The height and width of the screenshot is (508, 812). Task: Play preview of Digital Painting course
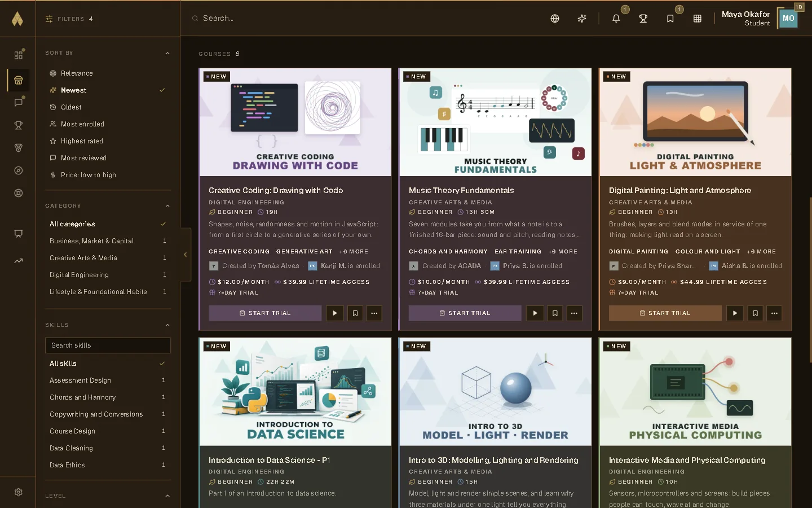pyautogui.click(x=735, y=313)
